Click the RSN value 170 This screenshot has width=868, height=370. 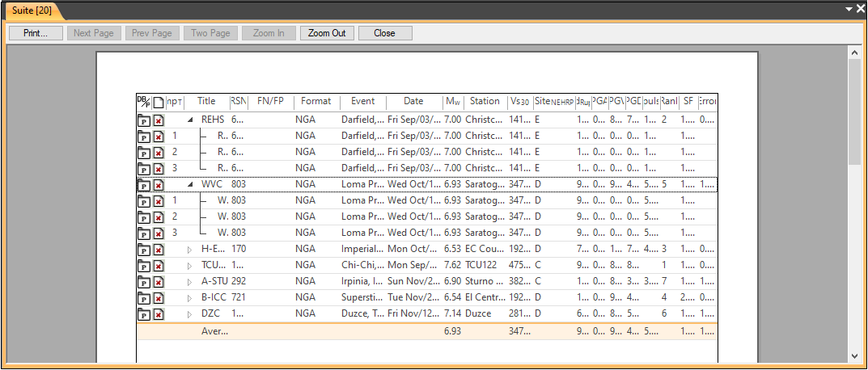[x=239, y=249]
